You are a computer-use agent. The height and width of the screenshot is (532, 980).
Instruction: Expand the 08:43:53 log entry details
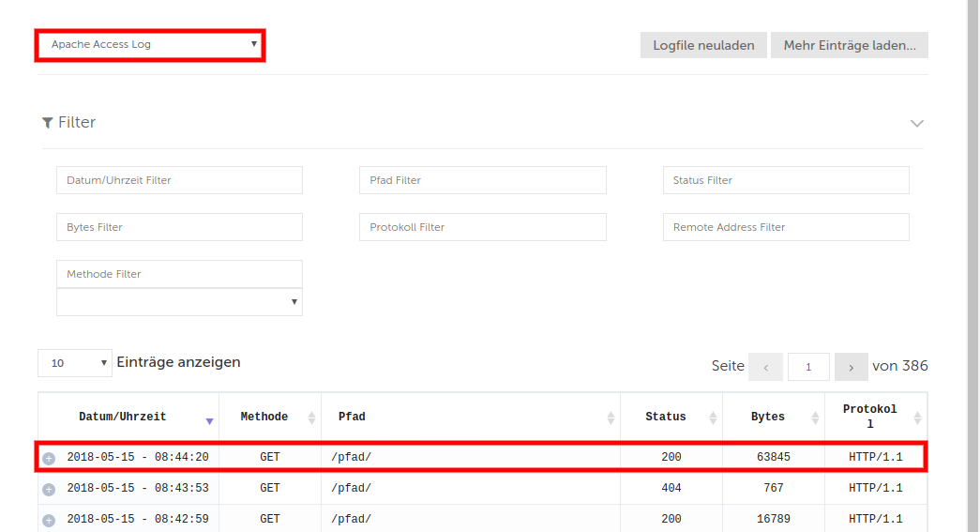(49, 489)
